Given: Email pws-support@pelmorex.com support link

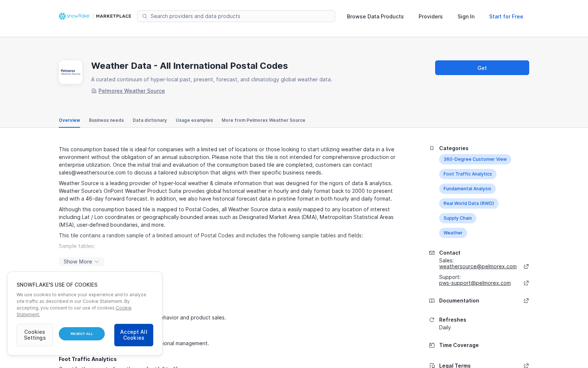Looking at the screenshot, I should 475,283.
